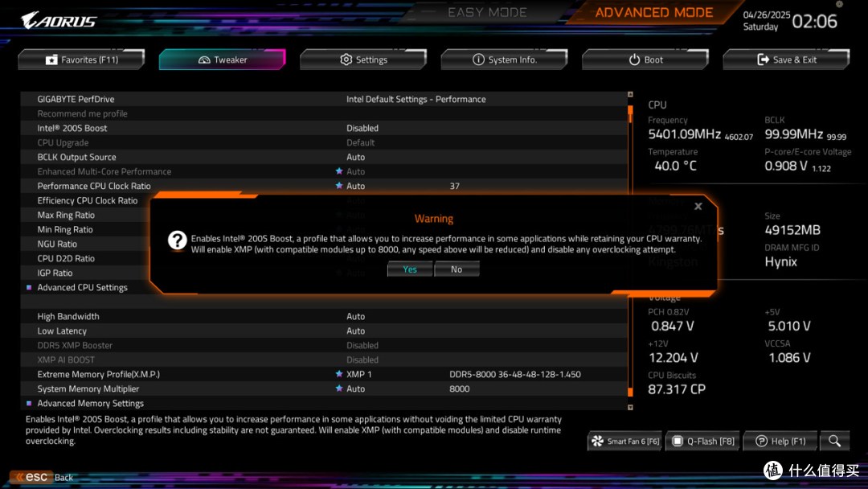Click the star beside Performance CPU Clock Ratio

pos(339,186)
